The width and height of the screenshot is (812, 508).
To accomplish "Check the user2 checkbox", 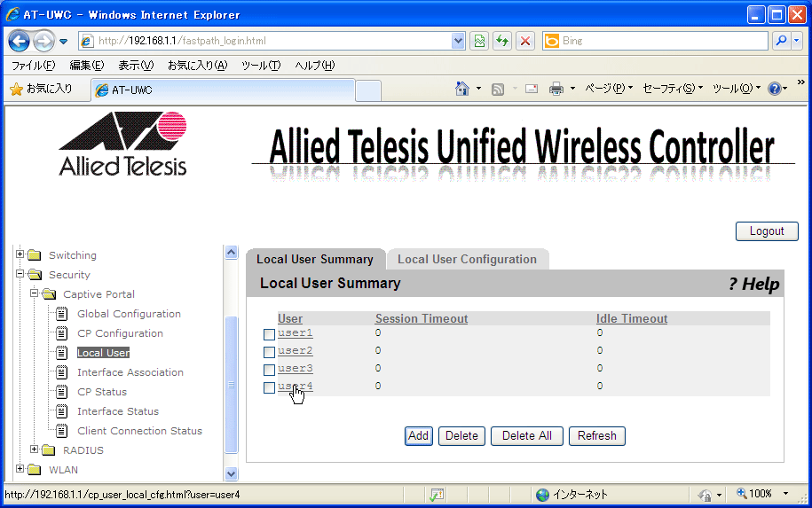I will coord(269,352).
